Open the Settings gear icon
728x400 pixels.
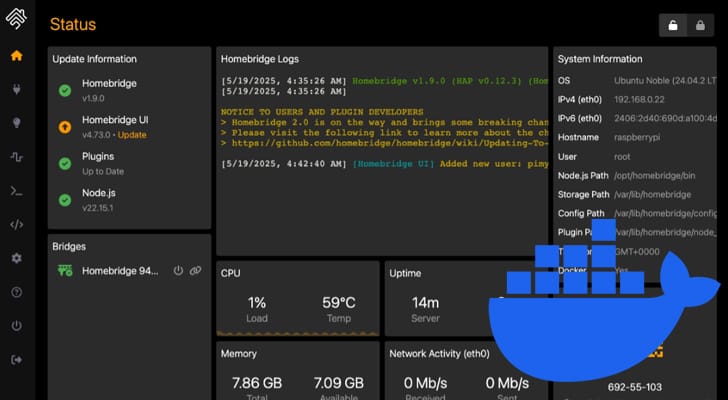[16, 258]
